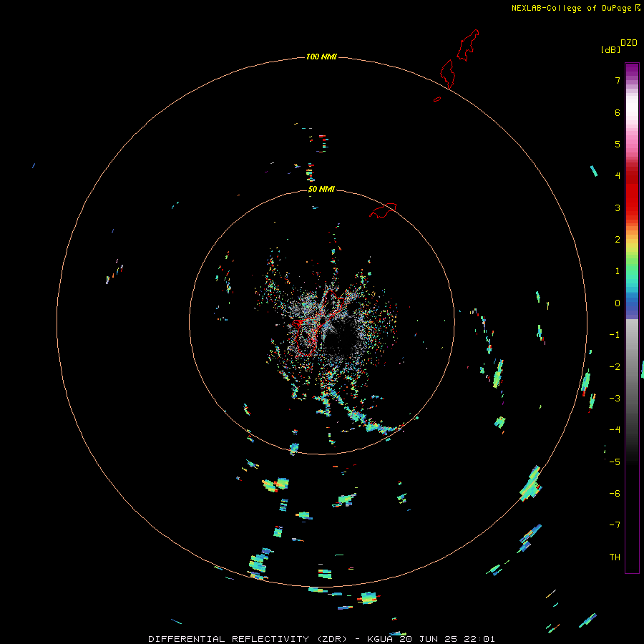Click the 5 dB value on color scale
The height and width of the screenshot is (644, 644).
click(x=618, y=144)
